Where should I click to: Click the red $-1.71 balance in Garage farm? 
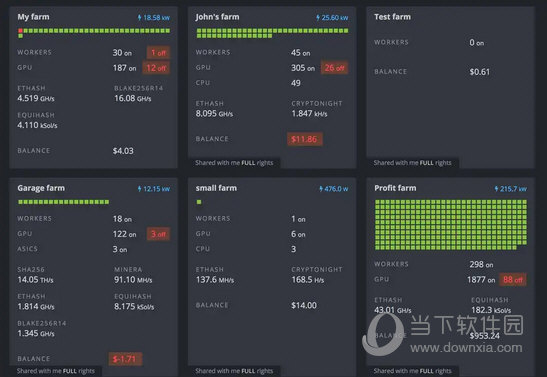click(125, 359)
